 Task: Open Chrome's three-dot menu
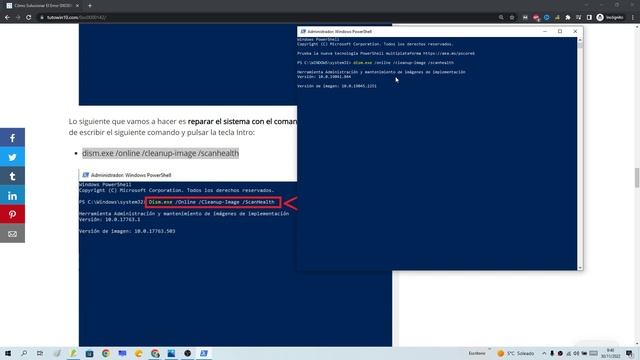pyautogui.click(x=633, y=18)
